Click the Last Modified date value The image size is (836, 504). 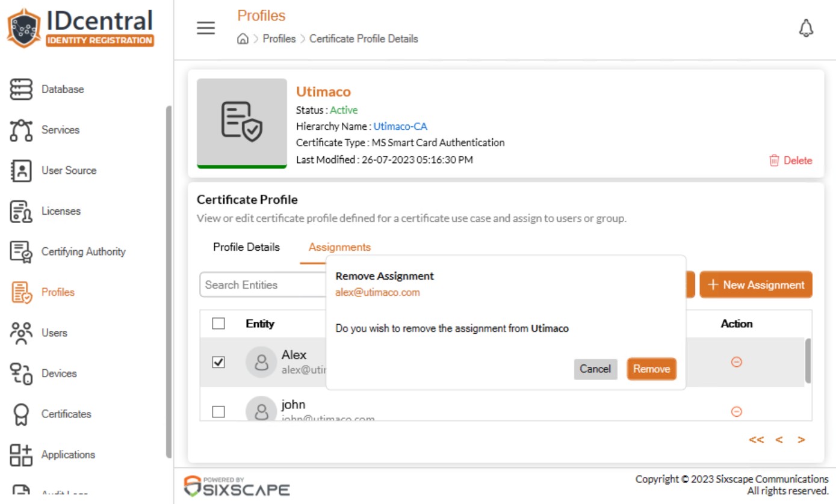[417, 160]
